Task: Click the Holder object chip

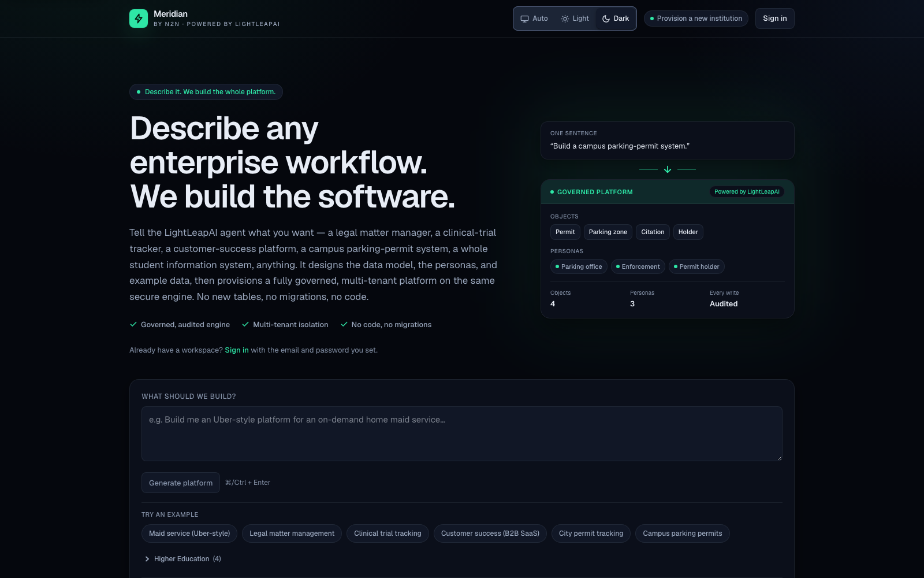Action: point(688,232)
